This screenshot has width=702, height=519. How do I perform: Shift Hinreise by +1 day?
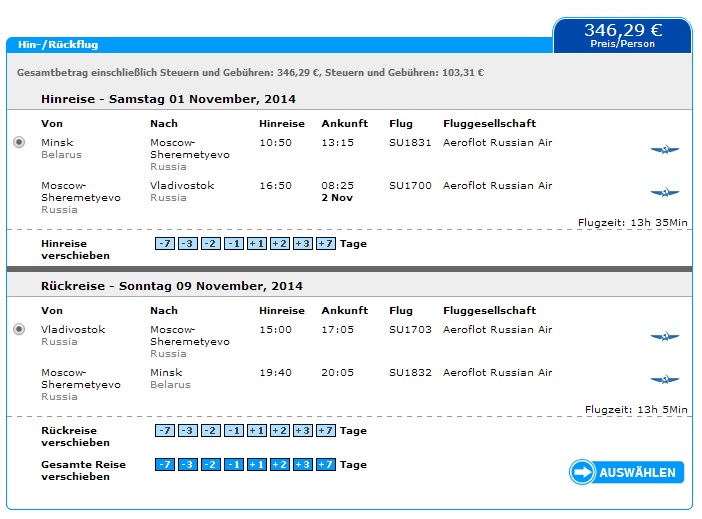pyautogui.click(x=257, y=244)
